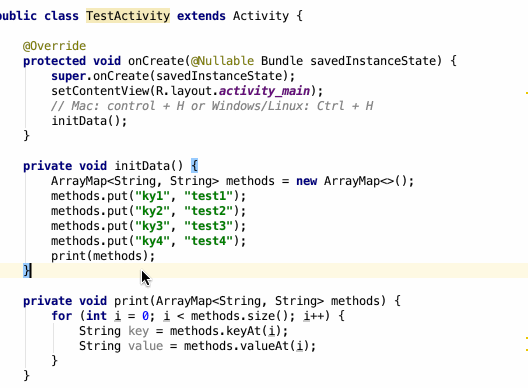This screenshot has height=388, width=528.
Task: Click the initData method declaration name
Action: 142,166
